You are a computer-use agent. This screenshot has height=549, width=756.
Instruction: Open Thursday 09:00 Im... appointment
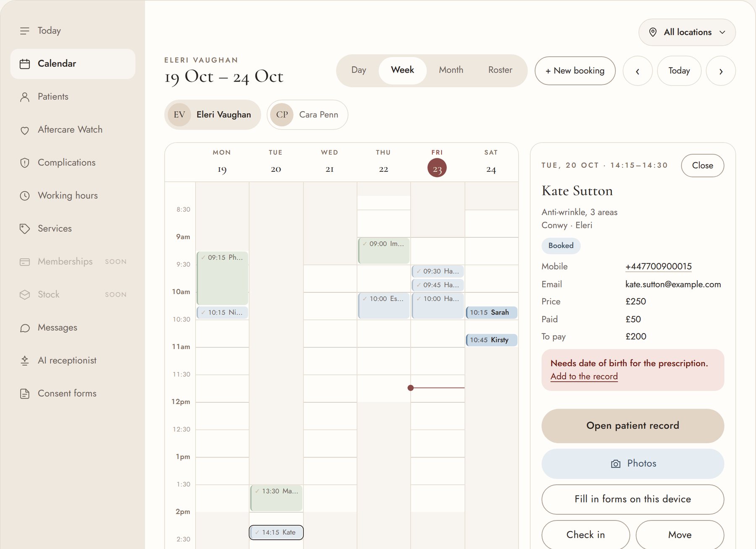point(384,251)
